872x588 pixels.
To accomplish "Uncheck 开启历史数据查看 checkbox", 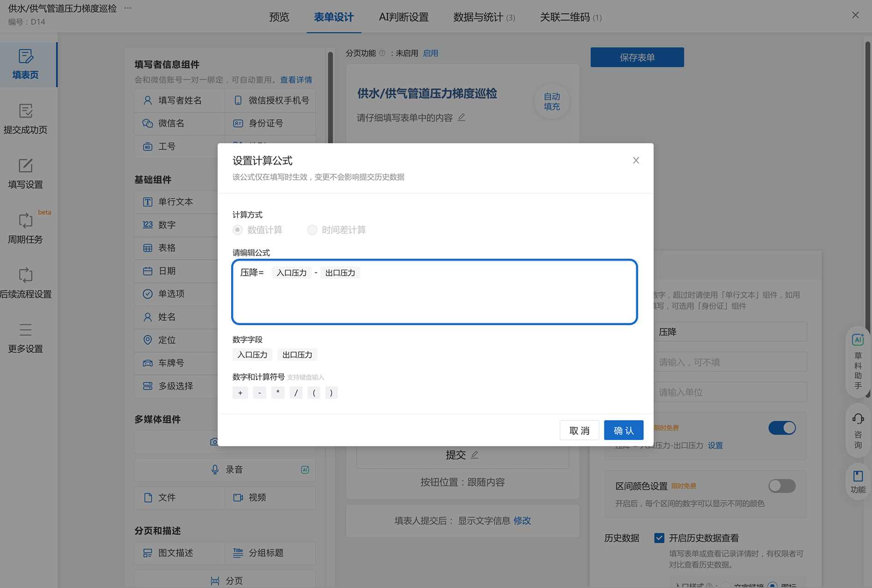I will [659, 538].
